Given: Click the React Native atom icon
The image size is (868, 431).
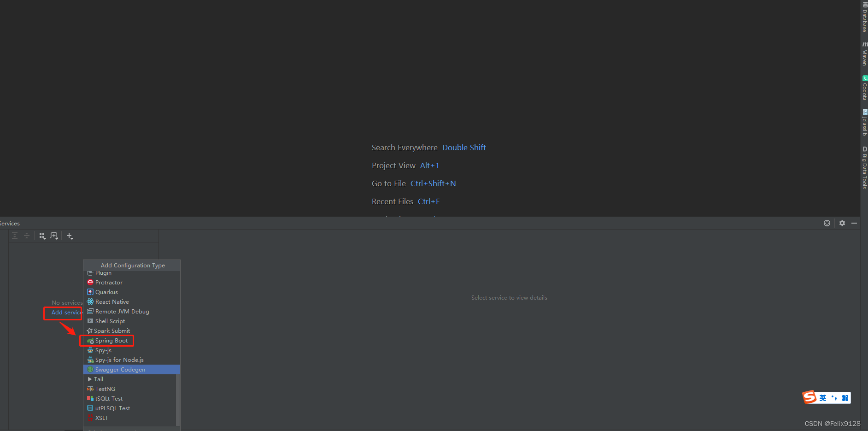Looking at the screenshot, I should click(90, 301).
